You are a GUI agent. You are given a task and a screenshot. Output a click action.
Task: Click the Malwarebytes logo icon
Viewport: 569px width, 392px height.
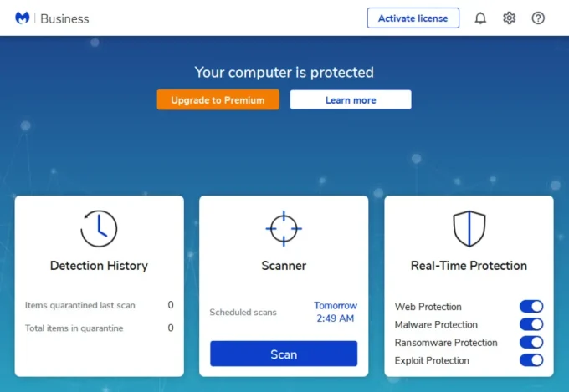pos(22,18)
